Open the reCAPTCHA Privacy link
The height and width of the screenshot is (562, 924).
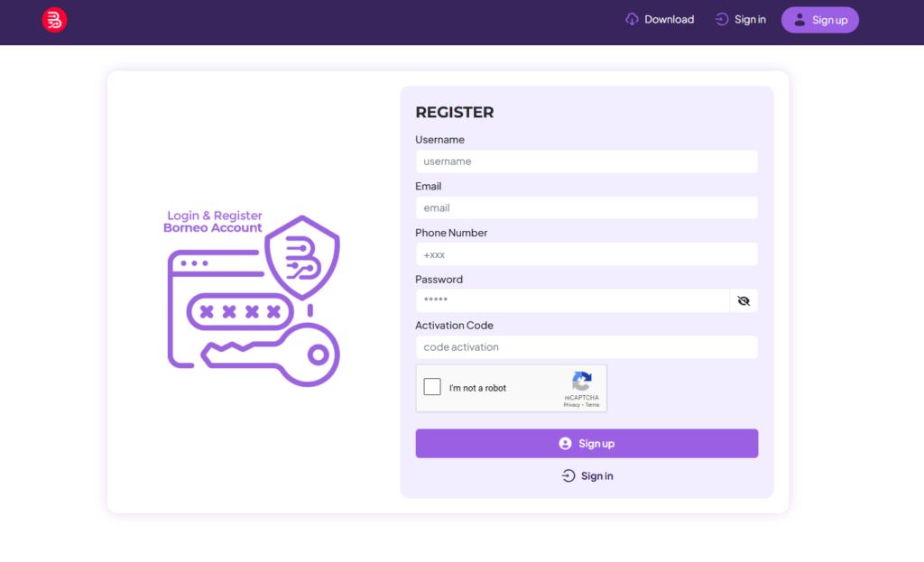tap(572, 404)
